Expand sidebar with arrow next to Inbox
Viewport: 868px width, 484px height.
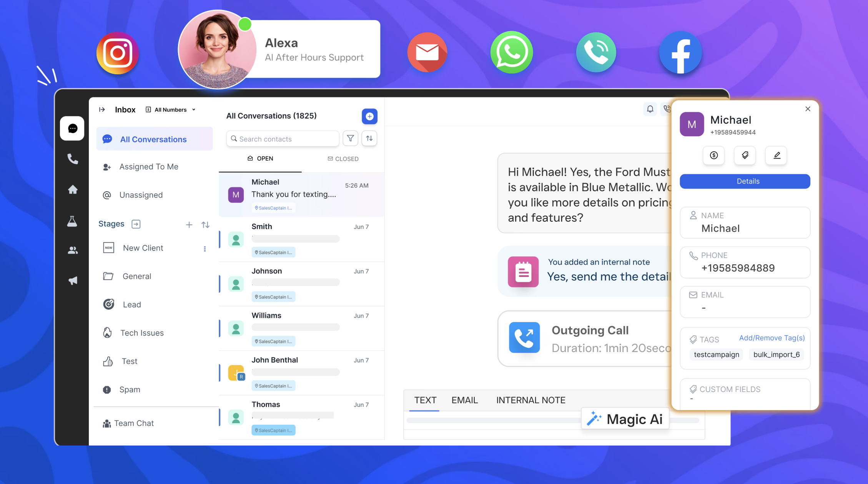pos(102,110)
